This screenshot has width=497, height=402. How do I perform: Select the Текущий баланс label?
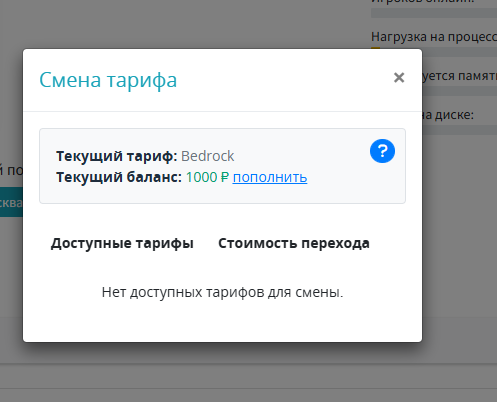click(x=119, y=177)
